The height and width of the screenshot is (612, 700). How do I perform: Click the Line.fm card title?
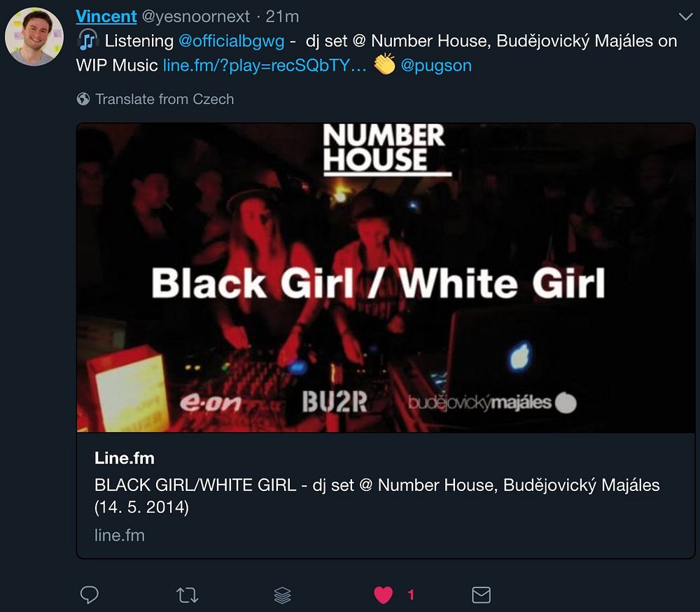point(125,458)
